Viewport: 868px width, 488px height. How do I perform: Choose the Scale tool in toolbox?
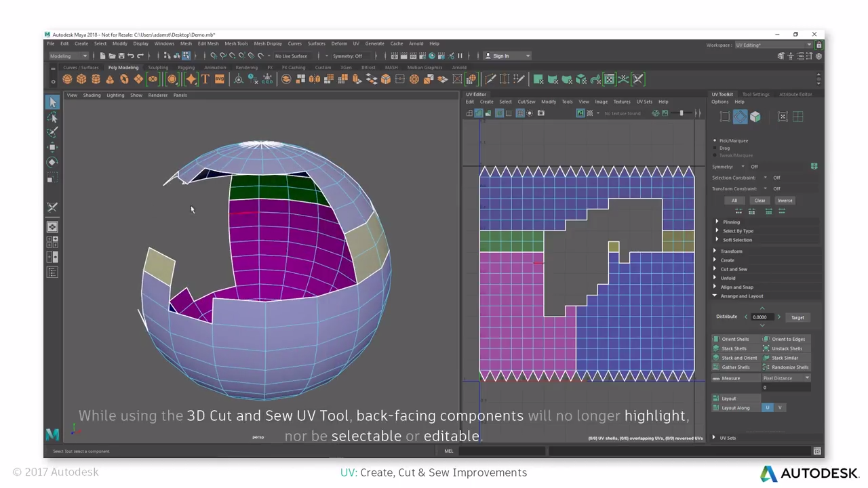tap(52, 178)
